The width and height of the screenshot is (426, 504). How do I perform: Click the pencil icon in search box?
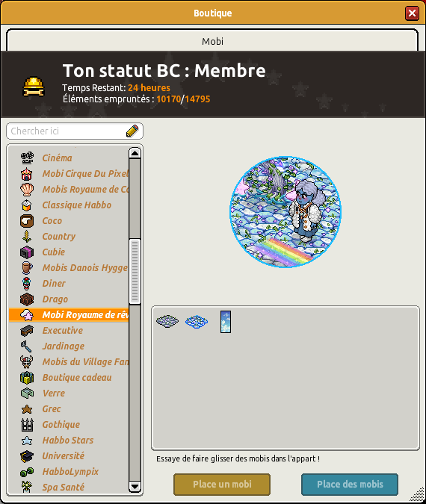[x=132, y=131]
